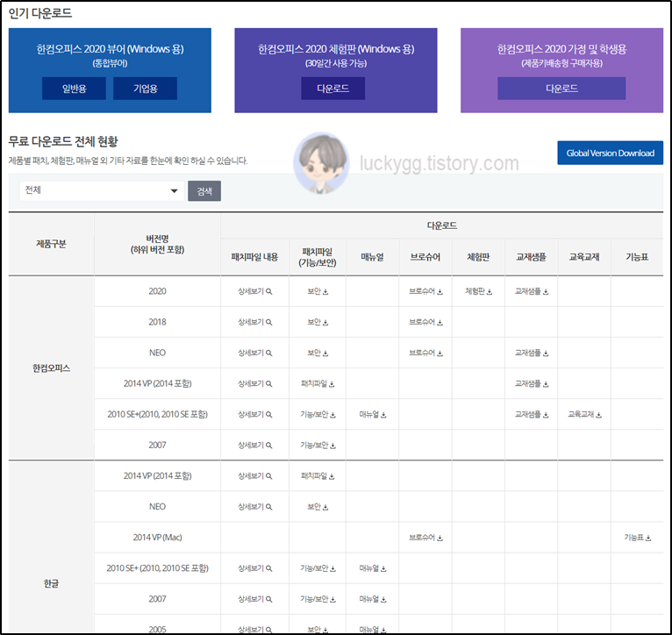672x635 pixels.
Task: Download 브로슈어 for 한컴오피스 2020
Action: coord(425,291)
